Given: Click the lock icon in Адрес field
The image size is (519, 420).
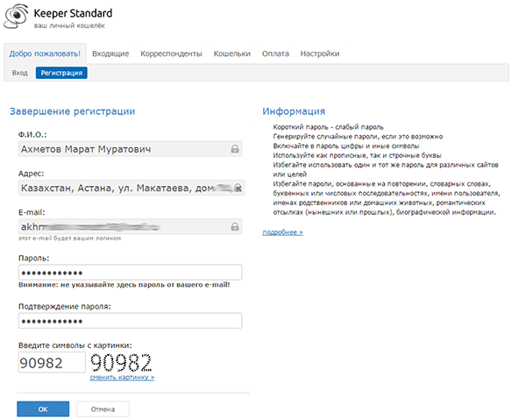Looking at the screenshot, I should coord(238,188).
